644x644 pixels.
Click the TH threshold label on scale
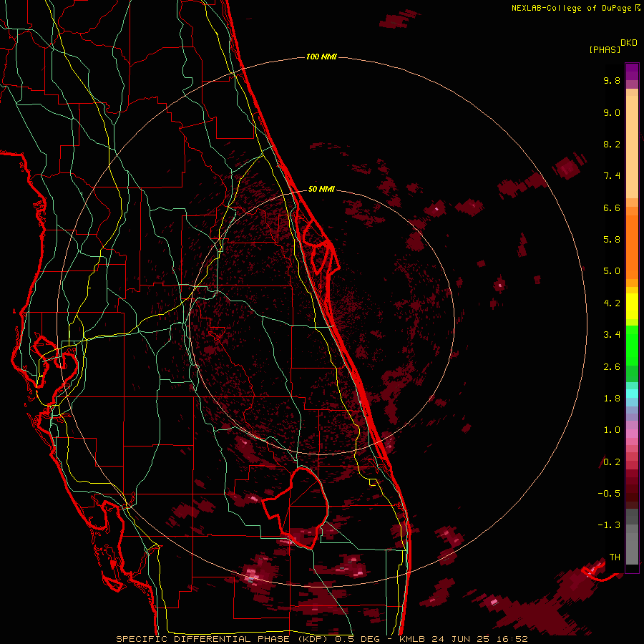pyautogui.click(x=615, y=557)
